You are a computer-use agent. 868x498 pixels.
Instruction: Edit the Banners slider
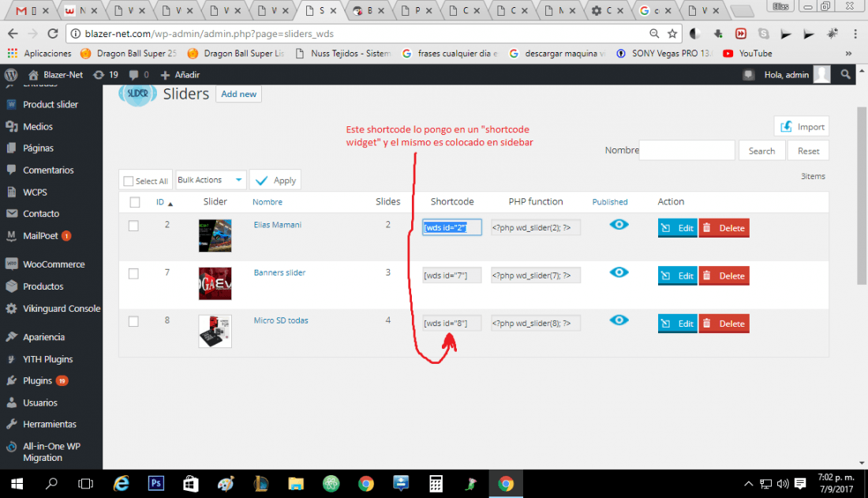tap(678, 276)
